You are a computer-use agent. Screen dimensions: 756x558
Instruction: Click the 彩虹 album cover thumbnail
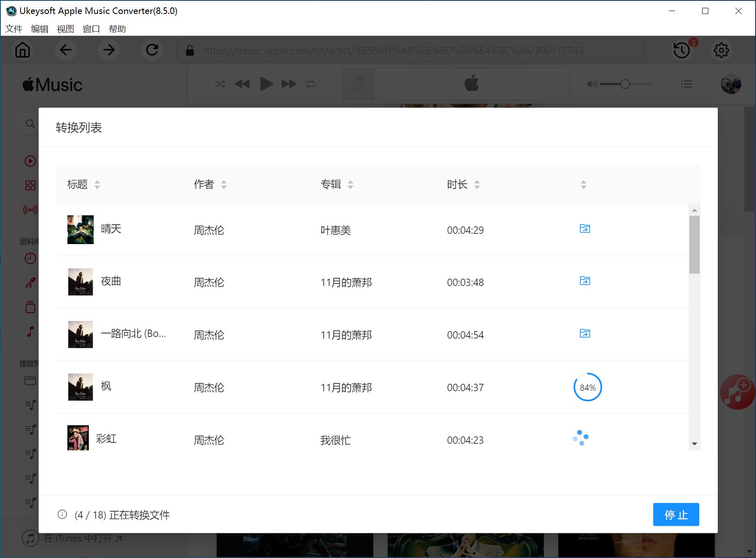click(x=78, y=438)
